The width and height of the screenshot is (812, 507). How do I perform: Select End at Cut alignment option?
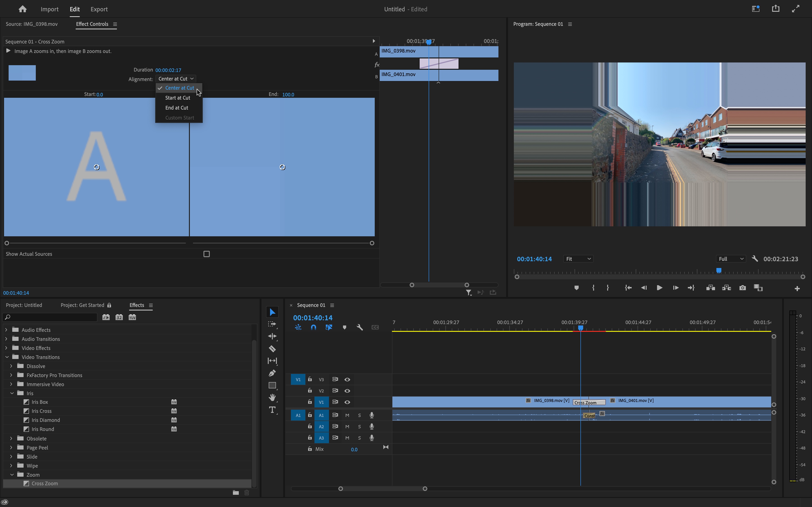(176, 108)
